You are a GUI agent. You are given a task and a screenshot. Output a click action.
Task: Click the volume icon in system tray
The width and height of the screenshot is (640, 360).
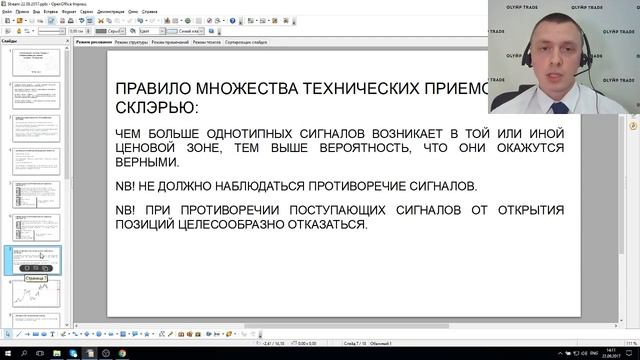click(x=584, y=353)
